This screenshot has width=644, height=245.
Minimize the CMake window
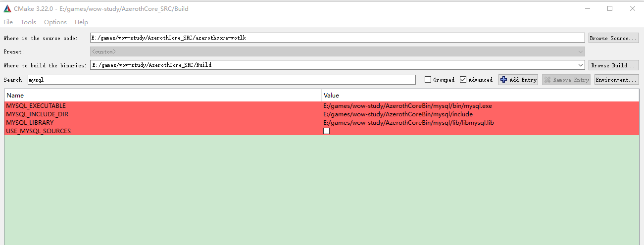point(587,8)
